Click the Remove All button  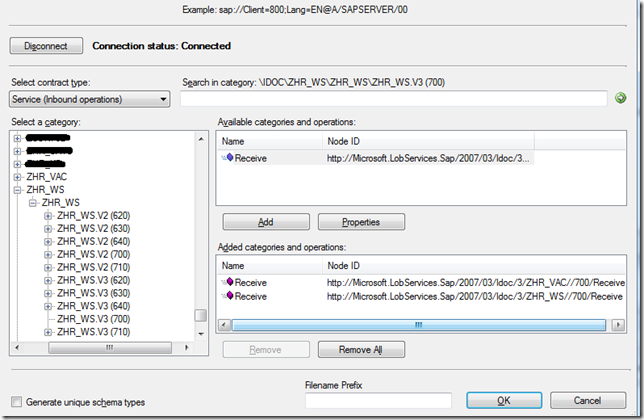(x=361, y=349)
